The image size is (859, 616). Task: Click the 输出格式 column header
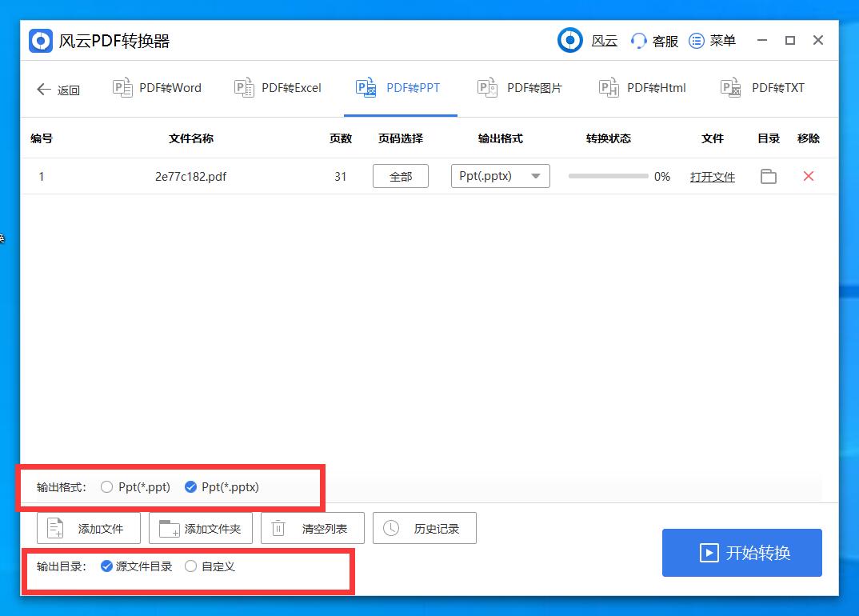500,138
